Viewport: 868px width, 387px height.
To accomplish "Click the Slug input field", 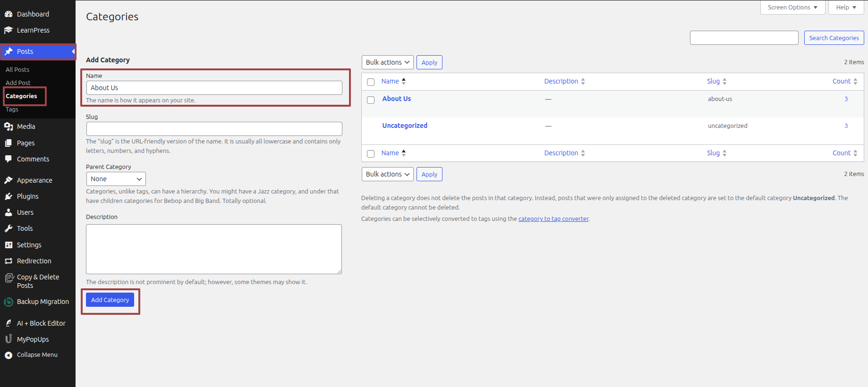I will [214, 129].
